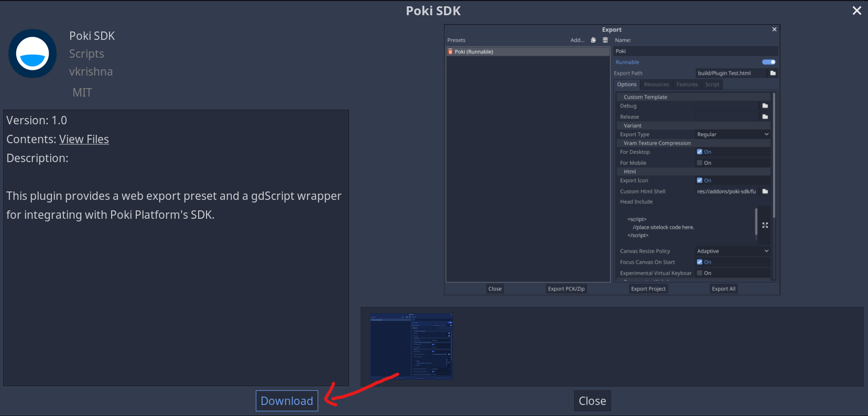Click the Name field containing Poki
This screenshot has width=868, height=416.
[x=696, y=51]
